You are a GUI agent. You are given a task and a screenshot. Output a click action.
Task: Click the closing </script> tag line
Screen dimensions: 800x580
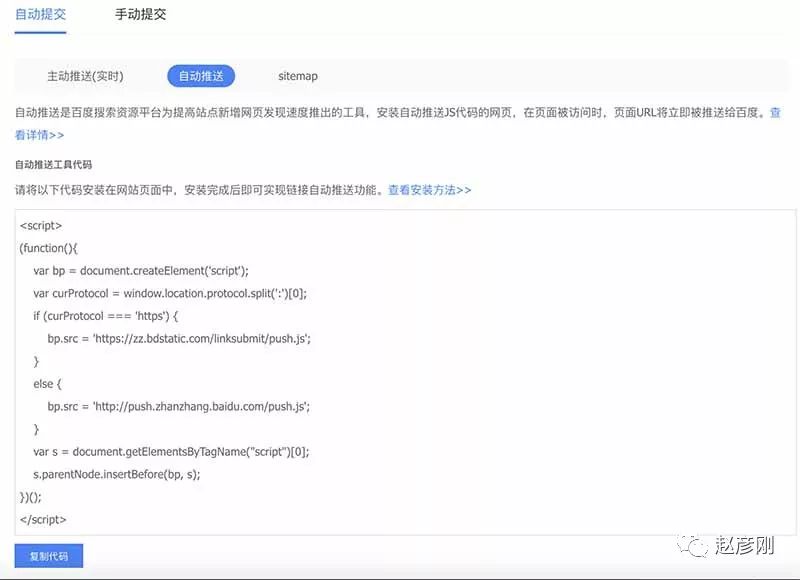click(43, 519)
